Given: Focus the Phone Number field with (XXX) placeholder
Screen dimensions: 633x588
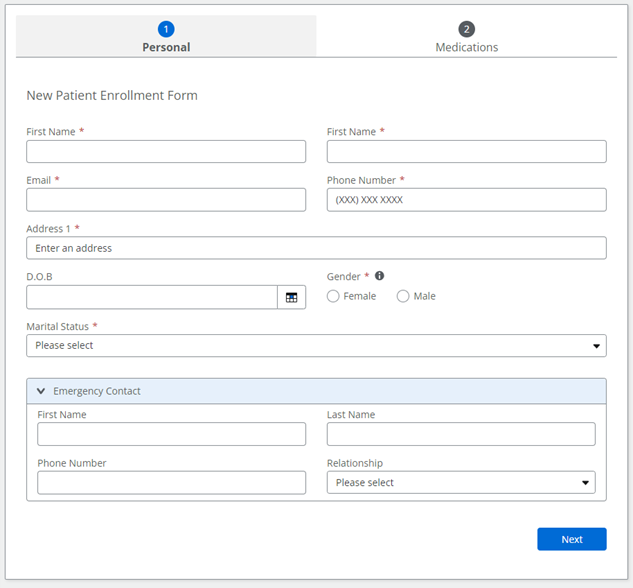Looking at the screenshot, I should coord(466,200).
